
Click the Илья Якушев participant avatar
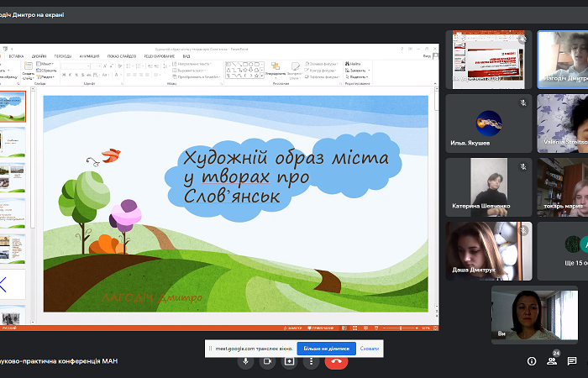[x=488, y=122]
